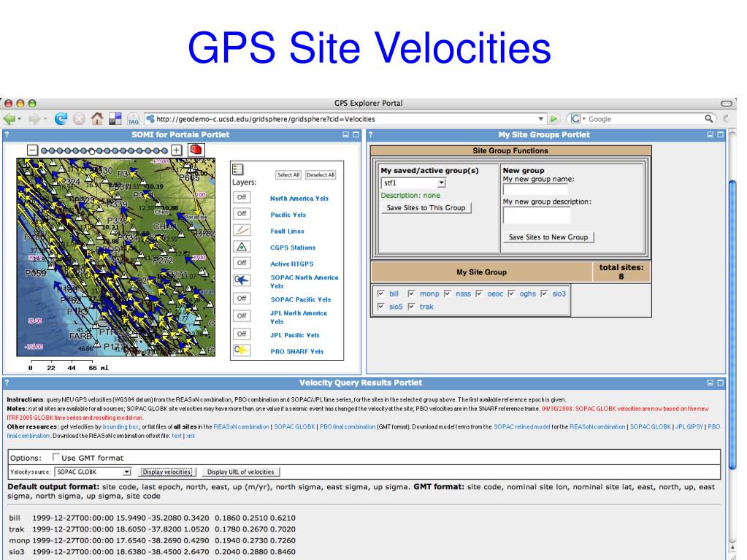This screenshot has height=560, width=747.
Task: Click the site icon in the address bar
Action: tap(150, 118)
